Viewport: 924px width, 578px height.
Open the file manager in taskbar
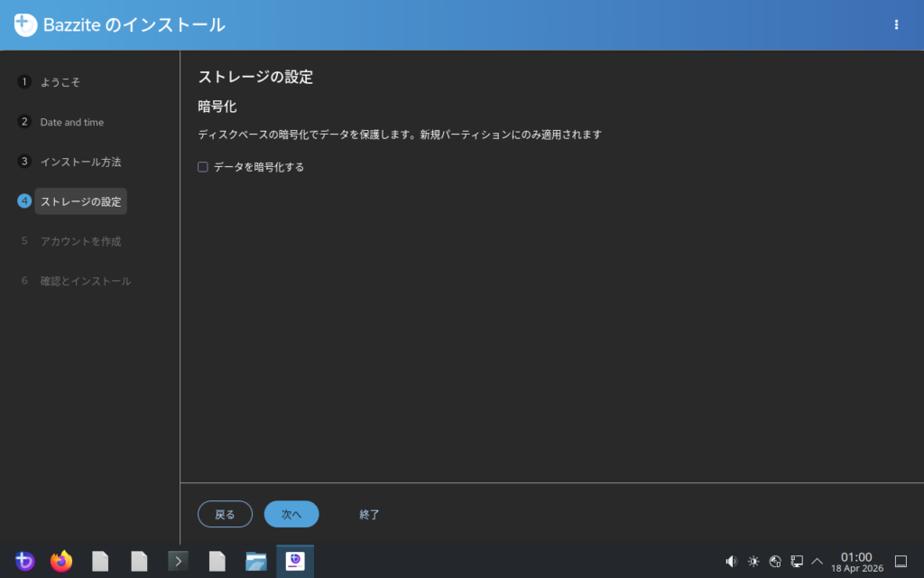click(x=256, y=561)
